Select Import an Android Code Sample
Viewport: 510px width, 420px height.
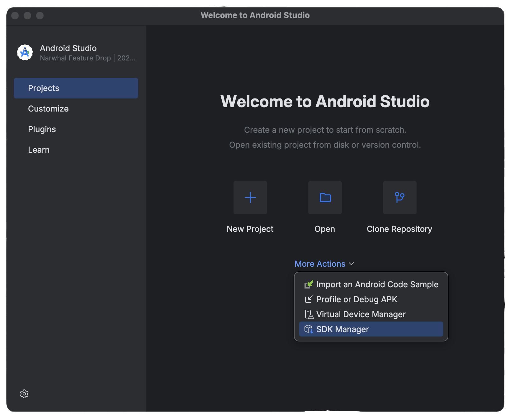click(x=371, y=284)
